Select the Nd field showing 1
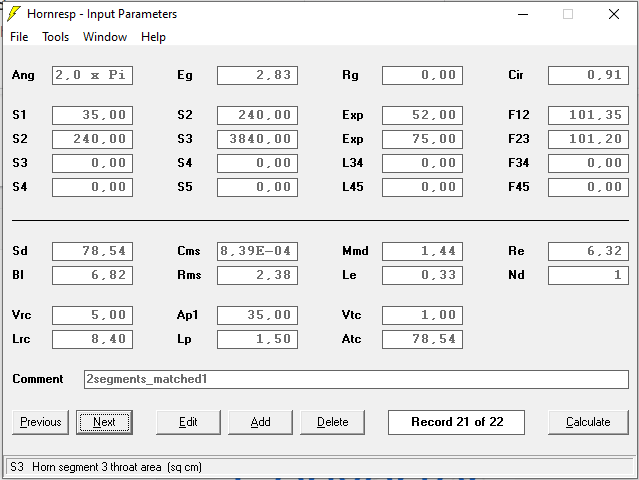 588,275
